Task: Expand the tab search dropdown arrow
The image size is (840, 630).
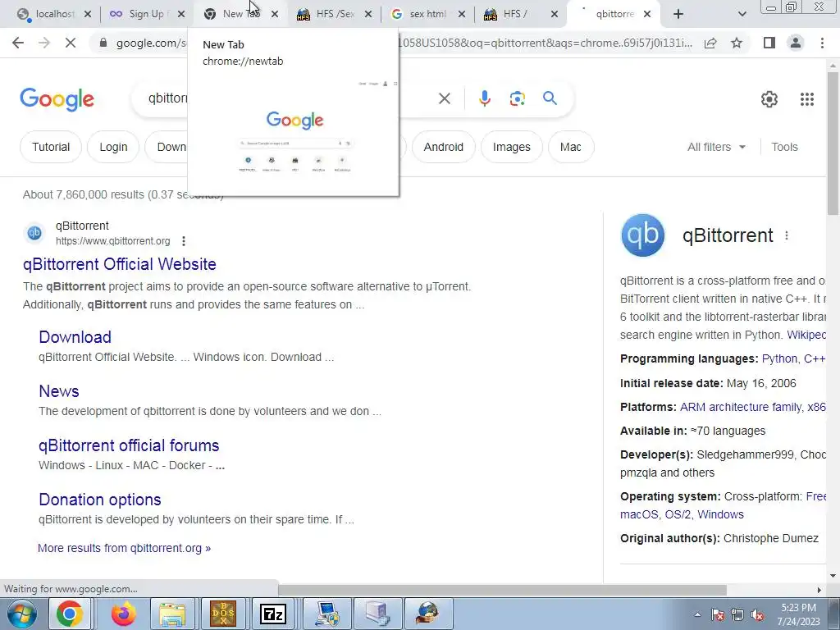Action: (742, 14)
